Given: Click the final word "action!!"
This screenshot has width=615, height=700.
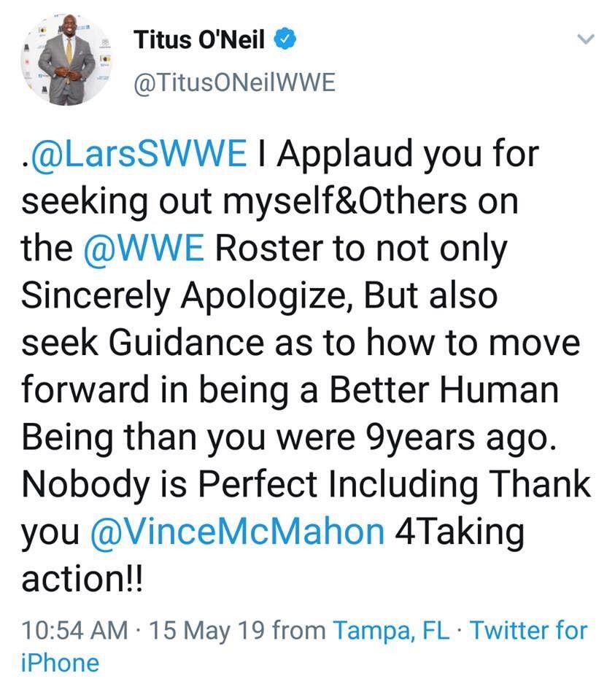Looking at the screenshot, I should point(82,577).
